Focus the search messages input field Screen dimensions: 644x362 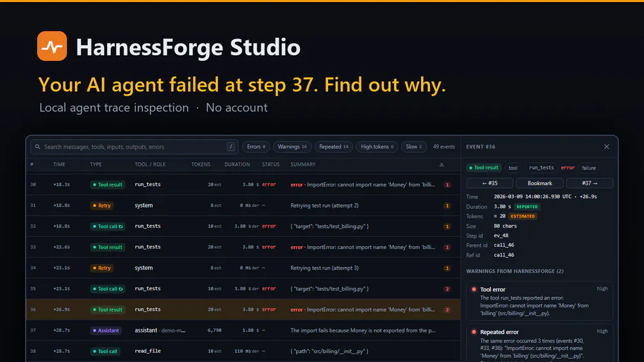pos(135,147)
